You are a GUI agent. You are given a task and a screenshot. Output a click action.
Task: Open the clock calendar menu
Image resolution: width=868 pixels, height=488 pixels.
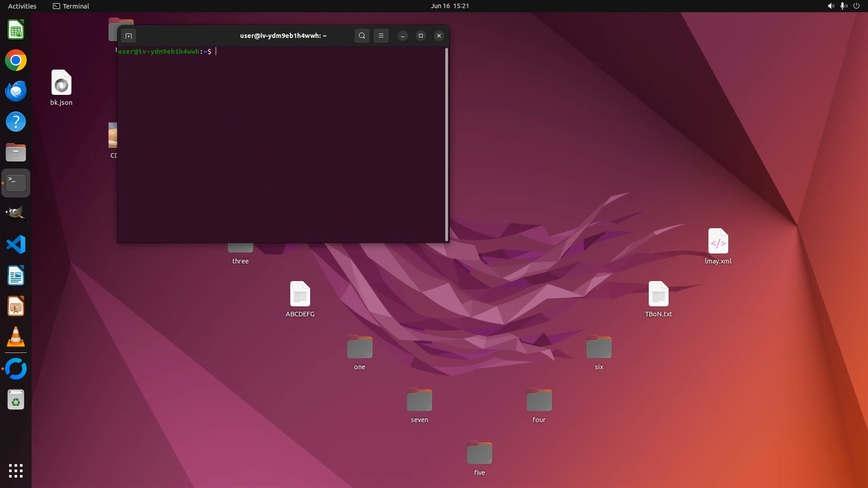(449, 6)
